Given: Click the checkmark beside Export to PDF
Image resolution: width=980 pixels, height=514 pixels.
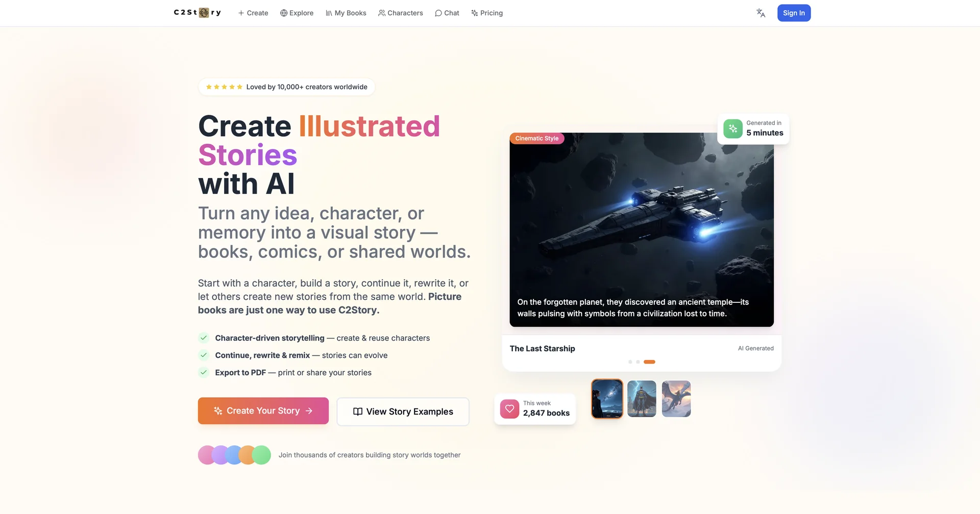Looking at the screenshot, I should coord(204,372).
